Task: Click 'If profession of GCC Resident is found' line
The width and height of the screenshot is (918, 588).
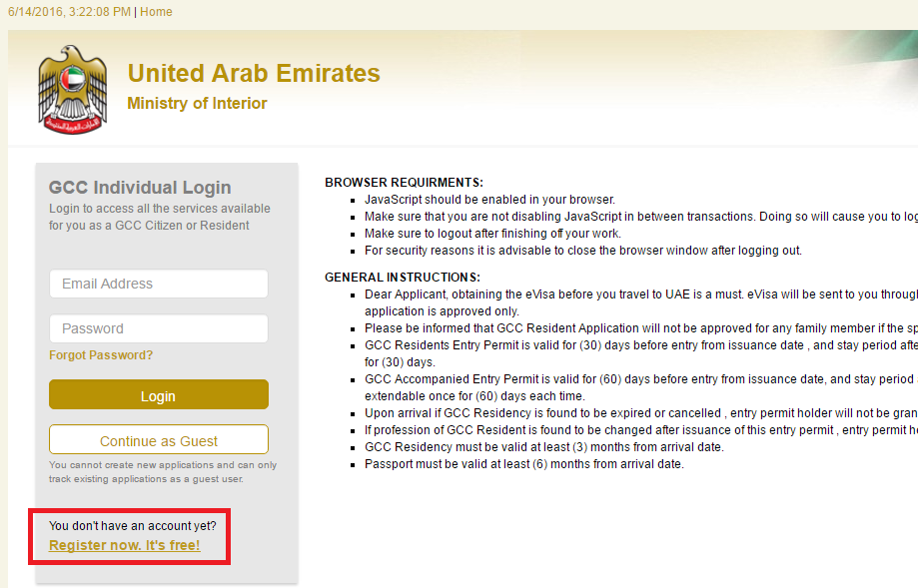Action: tap(641, 430)
